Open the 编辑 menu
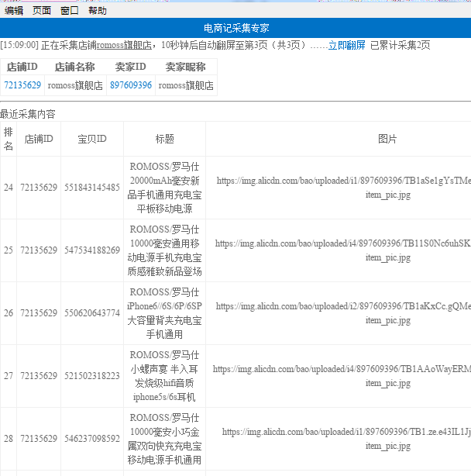The width and height of the screenshot is (471, 476). click(x=14, y=11)
